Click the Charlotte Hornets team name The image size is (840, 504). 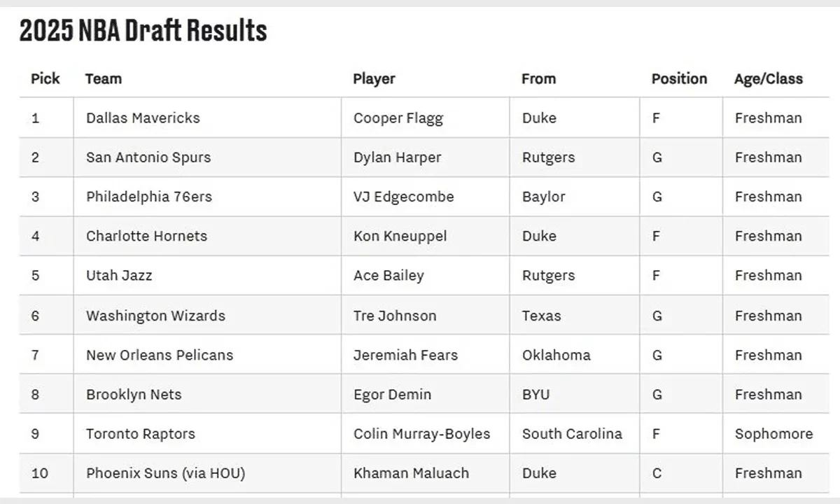146,236
